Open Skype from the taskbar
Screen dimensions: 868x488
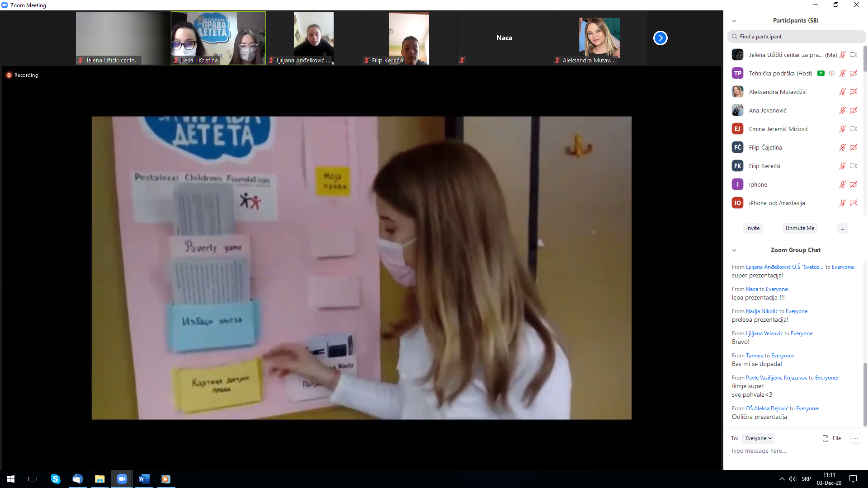[55, 479]
